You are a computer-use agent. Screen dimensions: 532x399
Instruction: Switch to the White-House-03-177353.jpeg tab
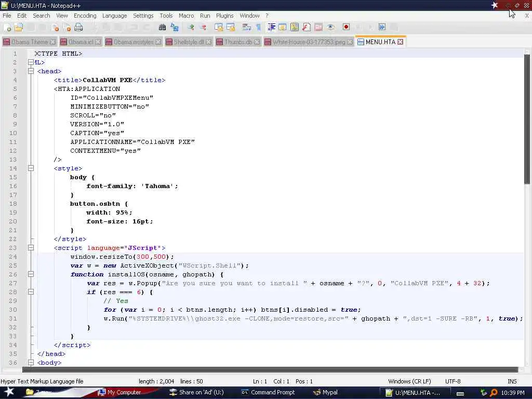[x=309, y=42]
